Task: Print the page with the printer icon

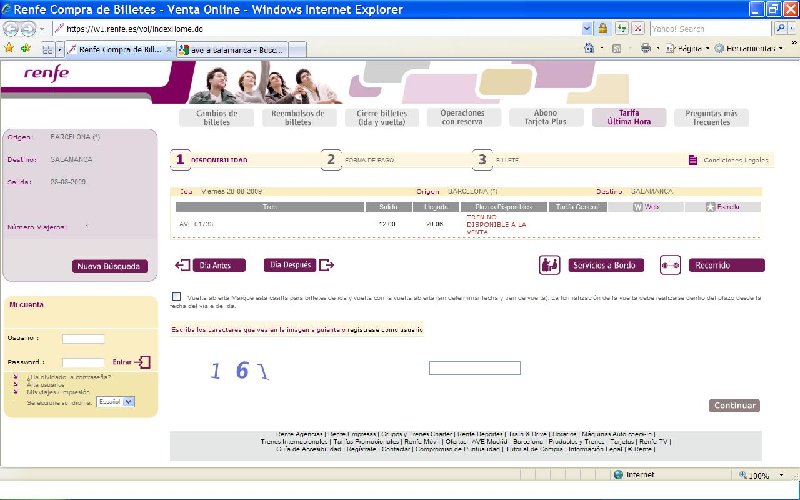Action: [646, 48]
